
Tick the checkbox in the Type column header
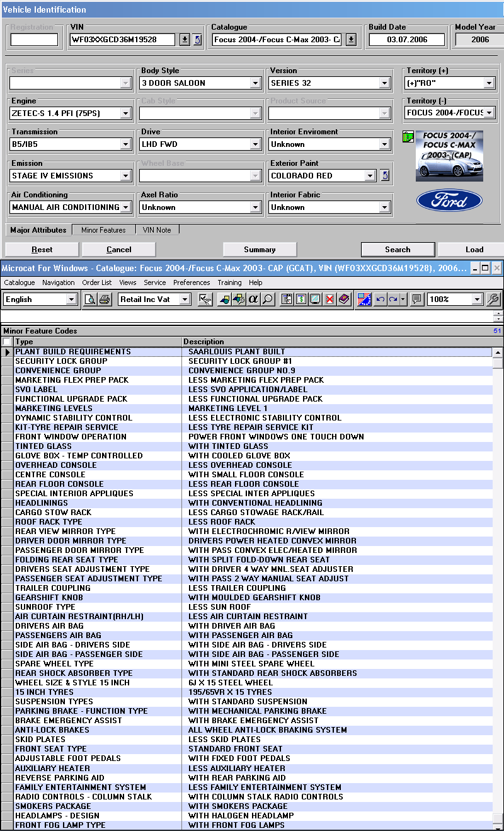(x=7, y=342)
